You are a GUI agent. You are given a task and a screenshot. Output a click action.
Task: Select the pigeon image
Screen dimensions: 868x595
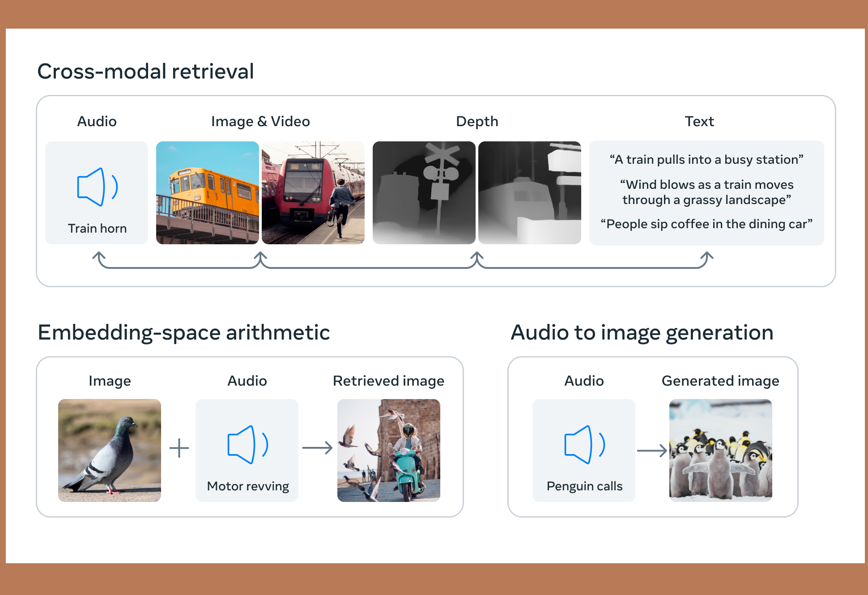click(110, 450)
